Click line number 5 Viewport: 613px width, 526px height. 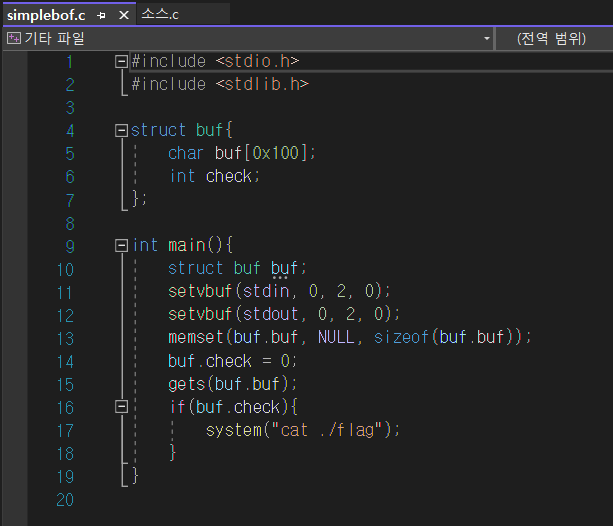[70, 154]
